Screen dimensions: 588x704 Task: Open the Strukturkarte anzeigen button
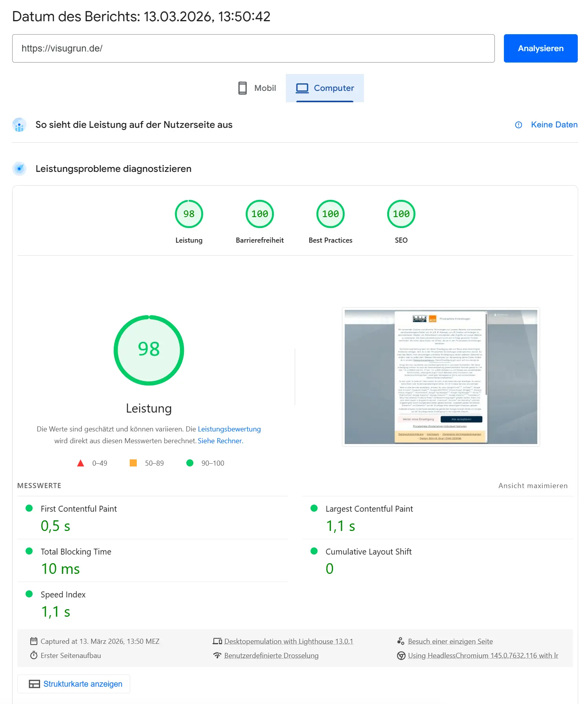[74, 684]
